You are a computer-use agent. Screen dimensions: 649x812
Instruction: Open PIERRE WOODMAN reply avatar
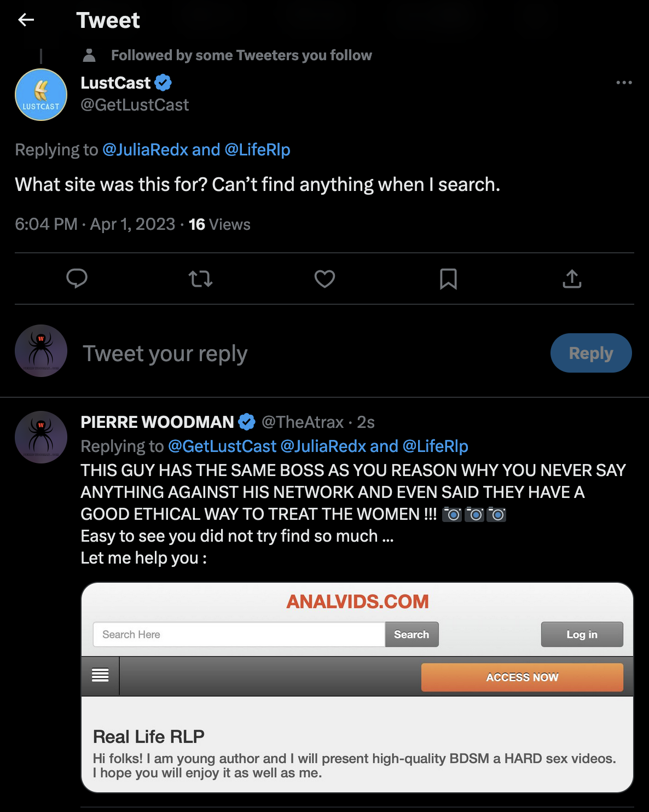tap(41, 437)
